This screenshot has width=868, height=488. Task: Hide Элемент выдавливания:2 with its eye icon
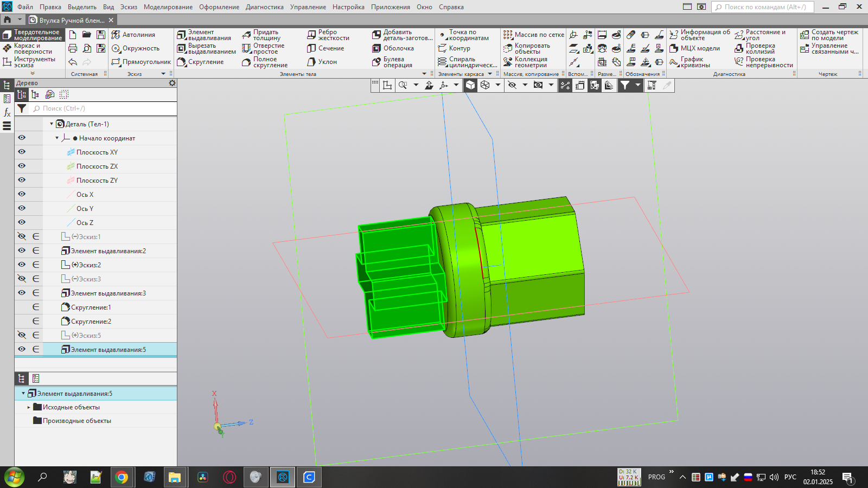click(22, 251)
